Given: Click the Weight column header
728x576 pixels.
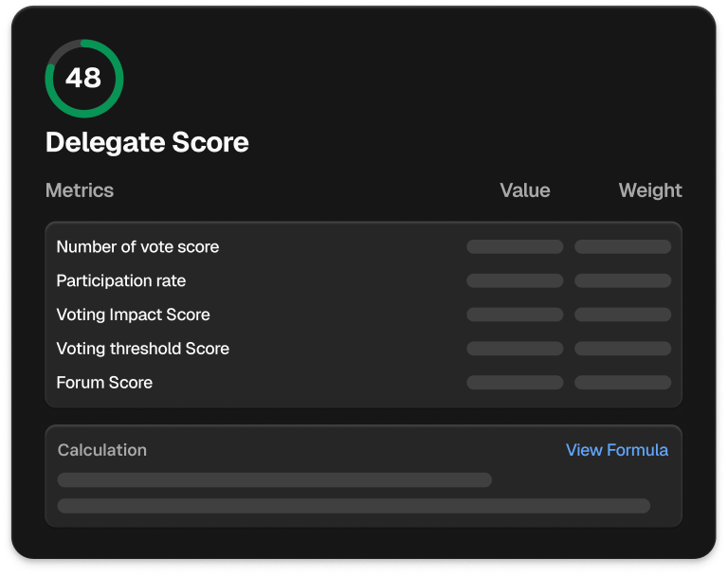Looking at the screenshot, I should click(x=649, y=190).
